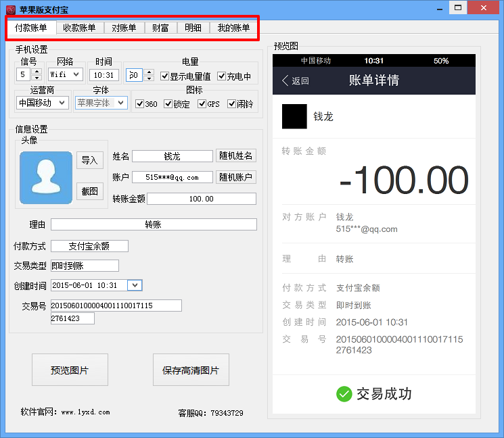Click the 电量 value field showing 50
504x438 pixels.
[134, 75]
